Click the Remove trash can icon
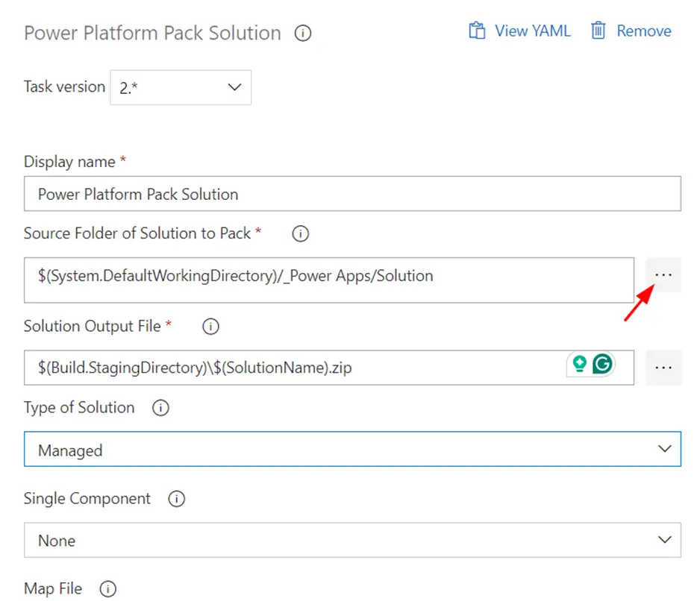This screenshot has width=700, height=601. 599,31
